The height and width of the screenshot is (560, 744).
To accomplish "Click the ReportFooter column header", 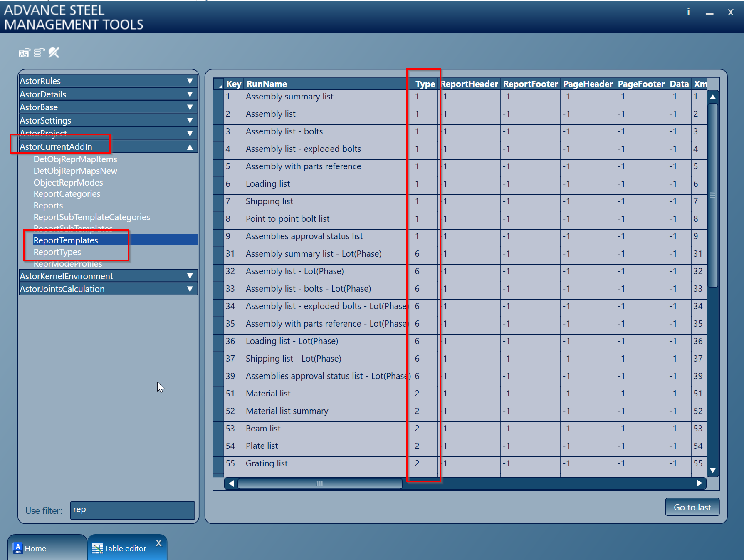I will coord(531,84).
